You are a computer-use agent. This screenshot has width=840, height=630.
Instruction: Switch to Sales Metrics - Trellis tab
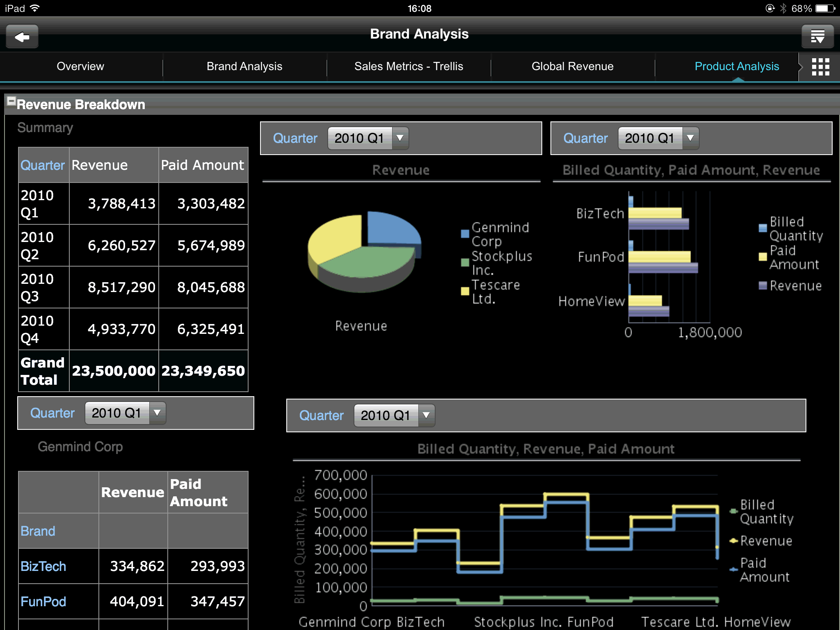click(x=409, y=66)
